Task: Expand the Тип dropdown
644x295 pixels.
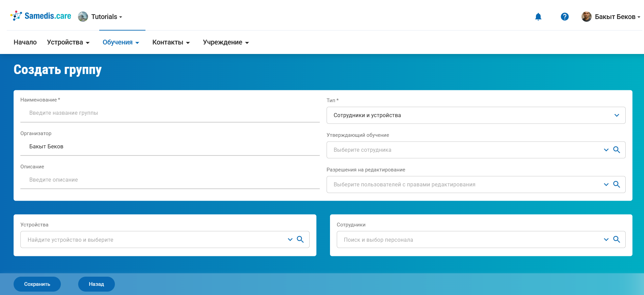Action: coord(616,115)
